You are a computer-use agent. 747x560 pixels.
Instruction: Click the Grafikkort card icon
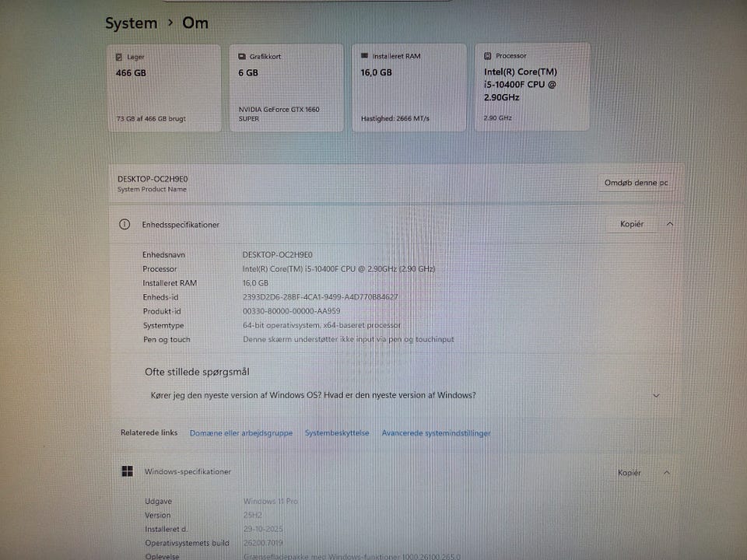click(x=241, y=56)
